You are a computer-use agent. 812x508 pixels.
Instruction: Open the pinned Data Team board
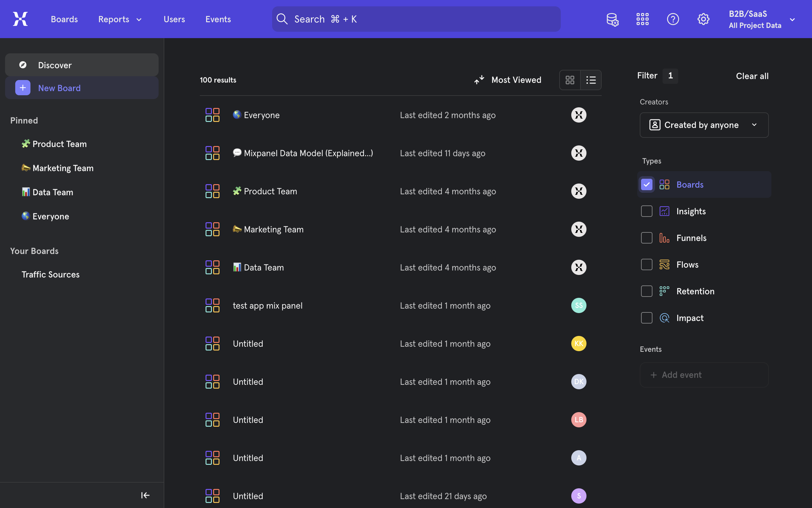(x=47, y=192)
